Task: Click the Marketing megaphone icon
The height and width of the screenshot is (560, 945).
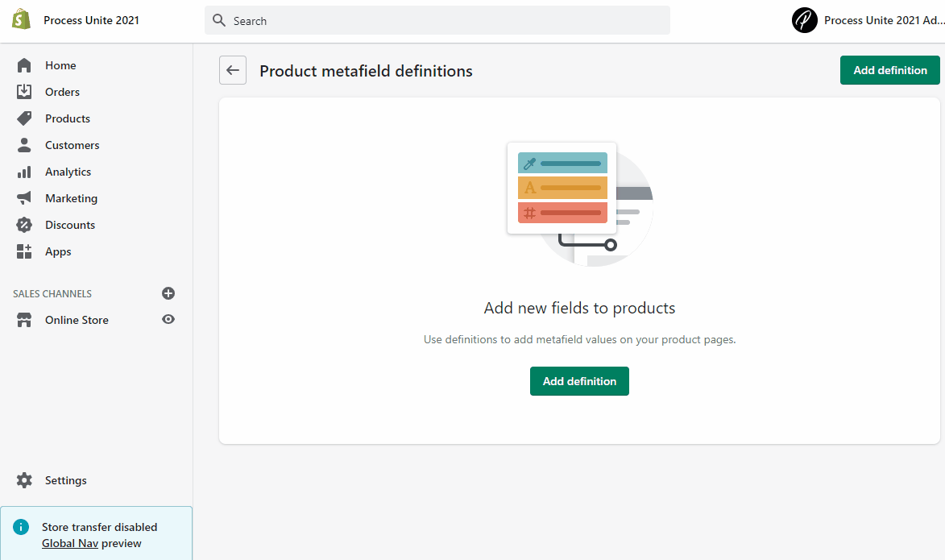Action: pos(24,197)
